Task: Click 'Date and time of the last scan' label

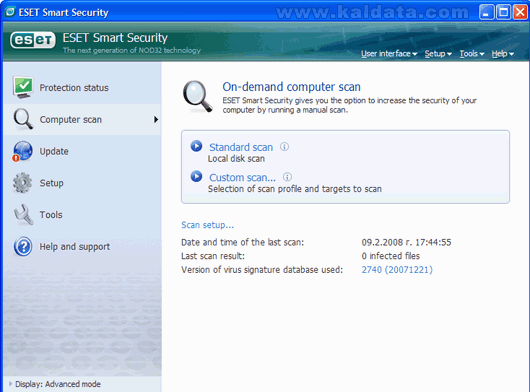Action: point(243,242)
